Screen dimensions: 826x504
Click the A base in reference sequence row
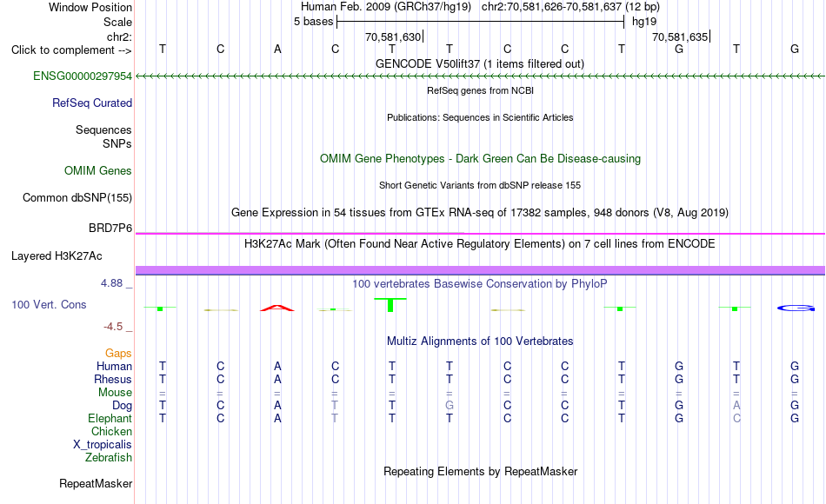(x=277, y=50)
